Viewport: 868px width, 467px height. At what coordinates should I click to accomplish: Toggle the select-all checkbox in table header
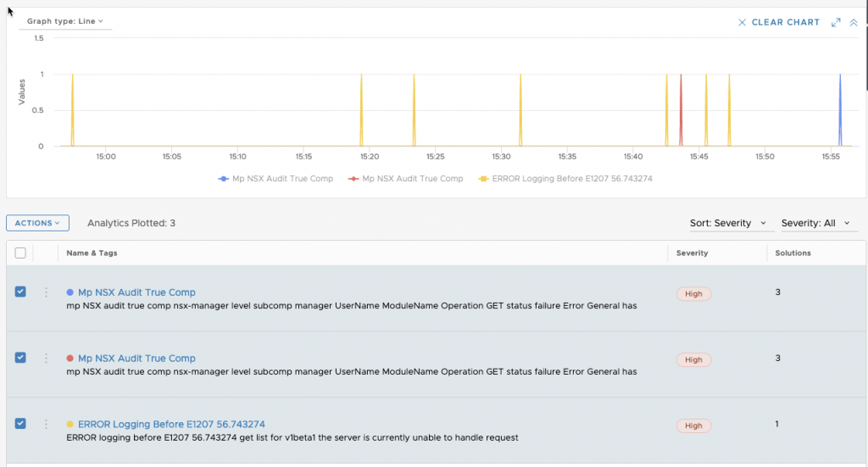click(x=20, y=253)
